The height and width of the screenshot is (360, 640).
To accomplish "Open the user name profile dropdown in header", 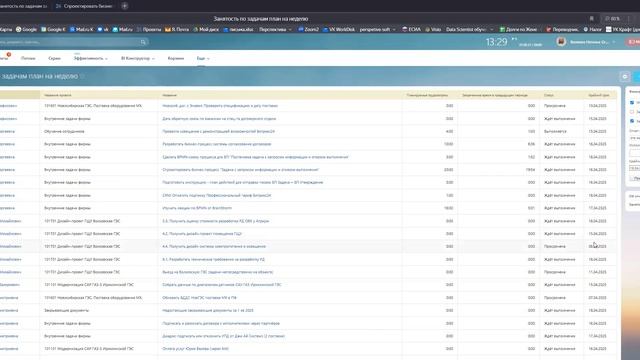I will pyautogui.click(x=592, y=42).
